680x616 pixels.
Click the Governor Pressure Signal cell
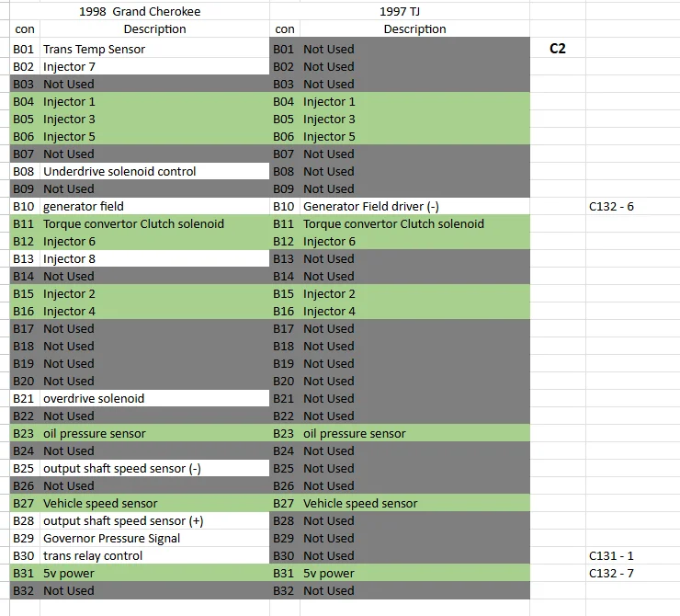click(154, 539)
